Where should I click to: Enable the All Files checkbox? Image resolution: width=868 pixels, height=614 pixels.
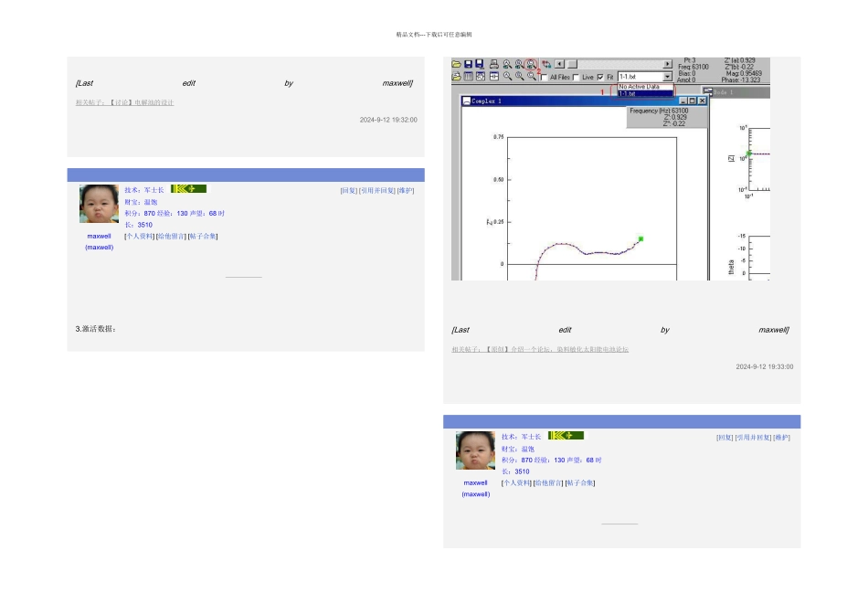pyautogui.click(x=545, y=77)
